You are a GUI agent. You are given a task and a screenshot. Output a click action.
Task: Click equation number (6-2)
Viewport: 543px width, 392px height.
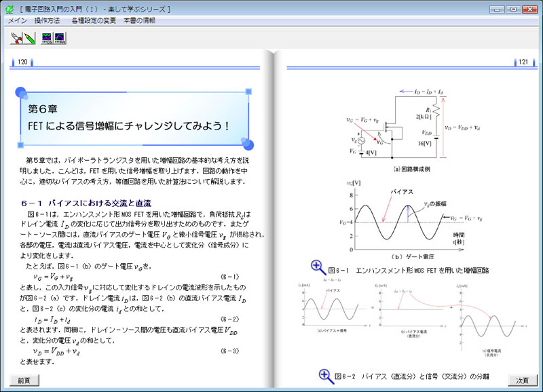[229, 319]
